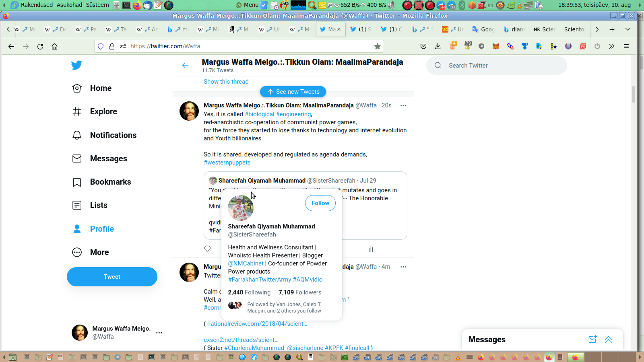Save page to Pocket

(x=423, y=46)
